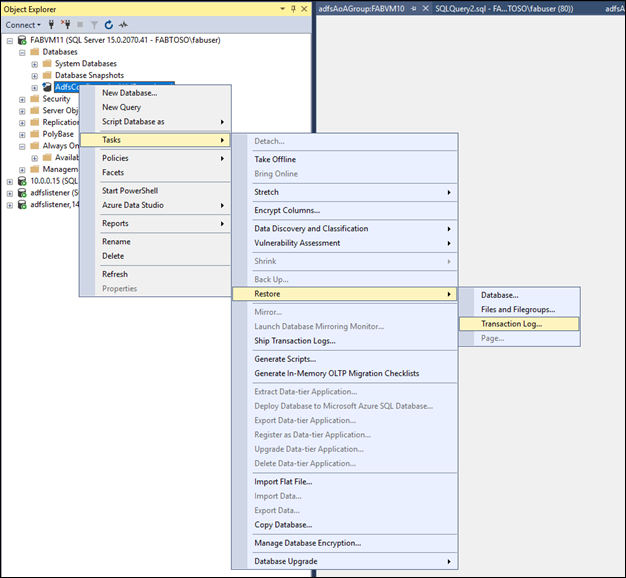Select Import Flat File...

point(345,482)
